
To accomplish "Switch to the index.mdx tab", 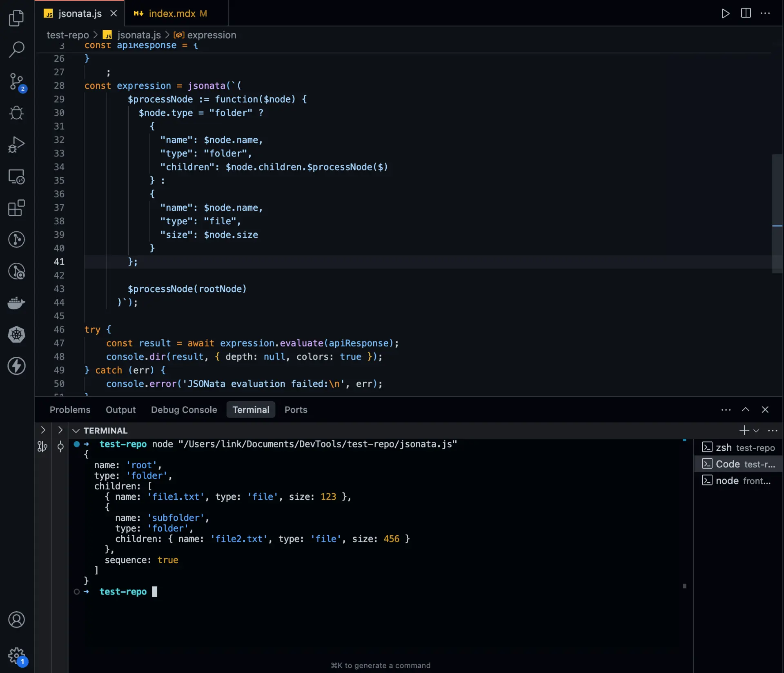I will tap(171, 13).
